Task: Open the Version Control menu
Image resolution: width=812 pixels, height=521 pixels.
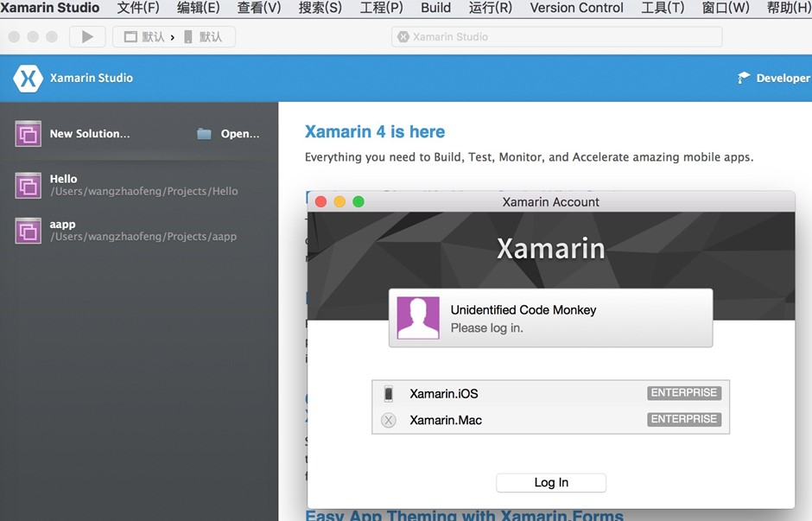Action: pyautogui.click(x=576, y=8)
